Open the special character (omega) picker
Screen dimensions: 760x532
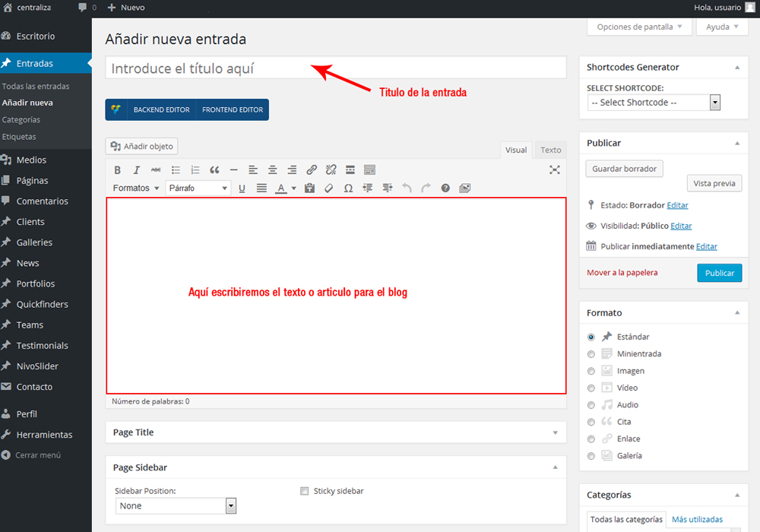pos(348,188)
